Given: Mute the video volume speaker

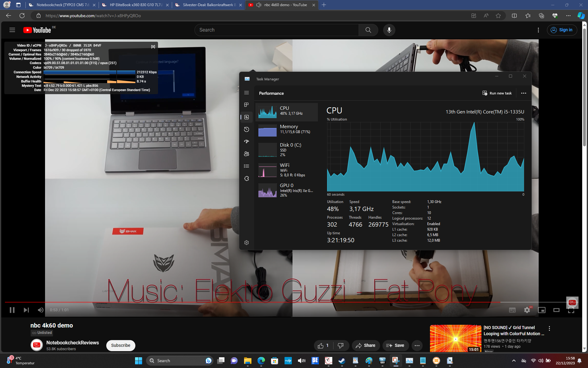Looking at the screenshot, I should click(40, 310).
